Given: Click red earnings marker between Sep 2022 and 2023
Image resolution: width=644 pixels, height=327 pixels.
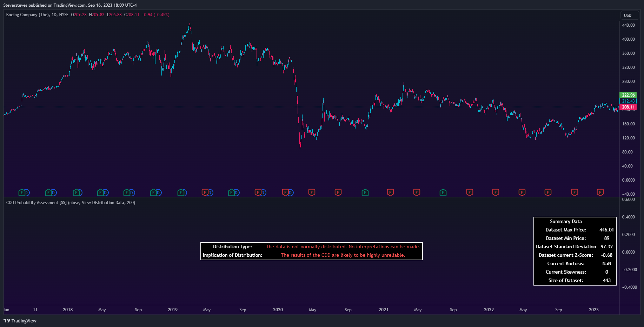Looking at the screenshot, I should click(575, 192).
